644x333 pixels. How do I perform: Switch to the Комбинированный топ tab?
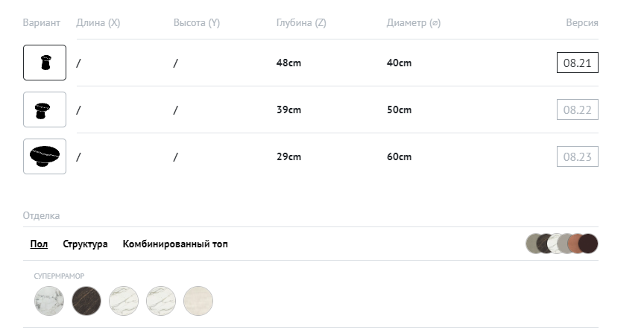click(x=175, y=244)
